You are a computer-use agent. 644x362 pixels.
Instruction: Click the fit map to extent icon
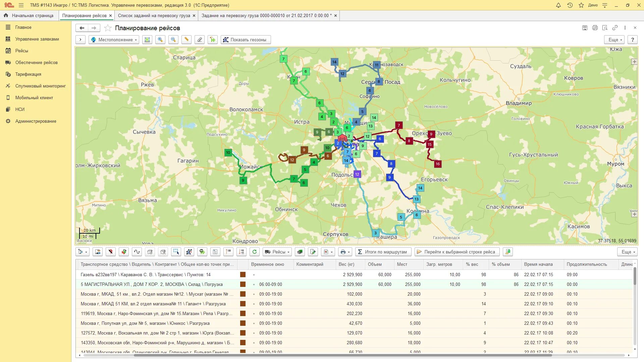point(147,40)
